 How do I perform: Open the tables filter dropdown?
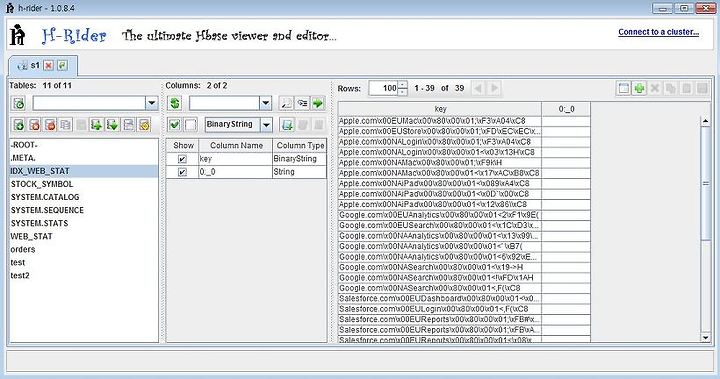click(152, 103)
